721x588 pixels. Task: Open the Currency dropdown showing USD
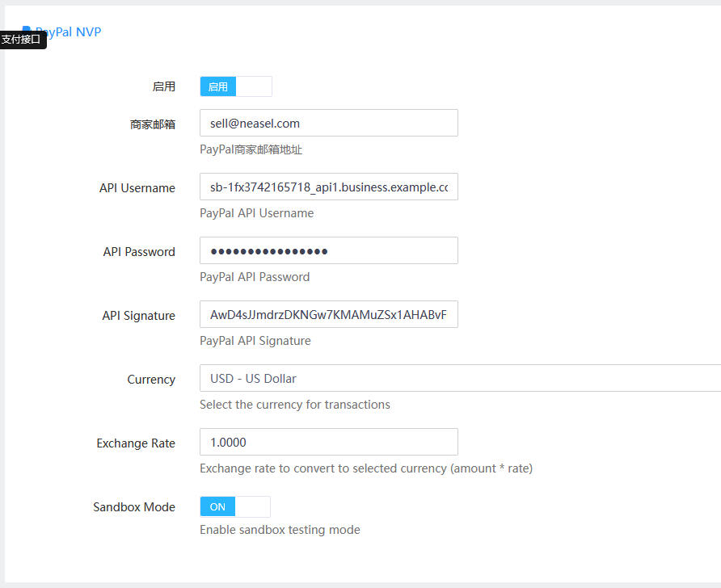(459, 378)
